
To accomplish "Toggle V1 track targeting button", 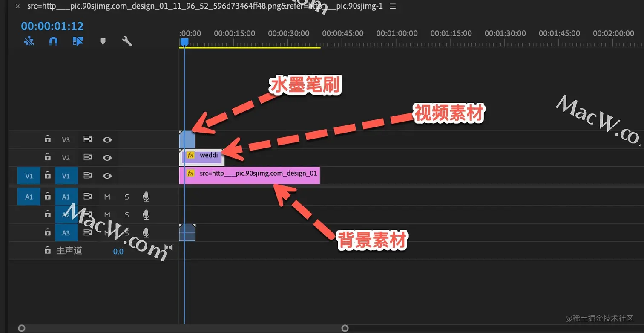I will coord(66,176).
